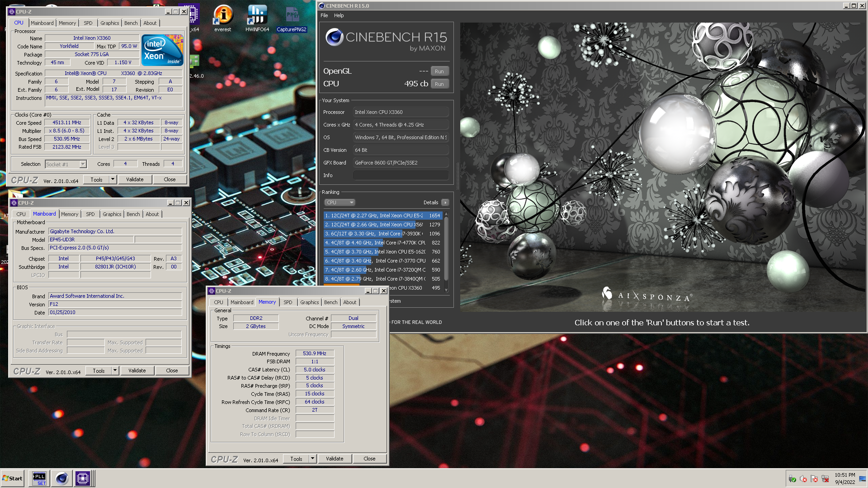Open Graphics tab in Memory CPU-Z window

[310, 302]
